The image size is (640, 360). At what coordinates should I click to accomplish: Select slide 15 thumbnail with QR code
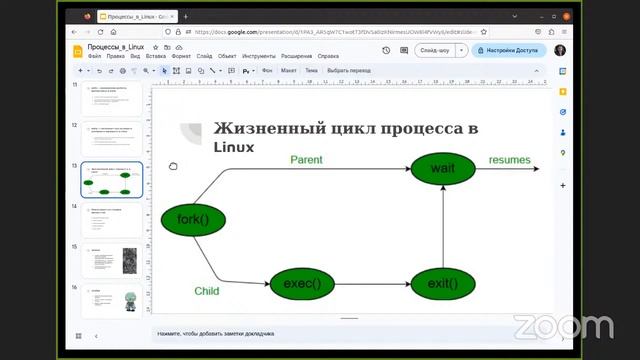pyautogui.click(x=111, y=260)
